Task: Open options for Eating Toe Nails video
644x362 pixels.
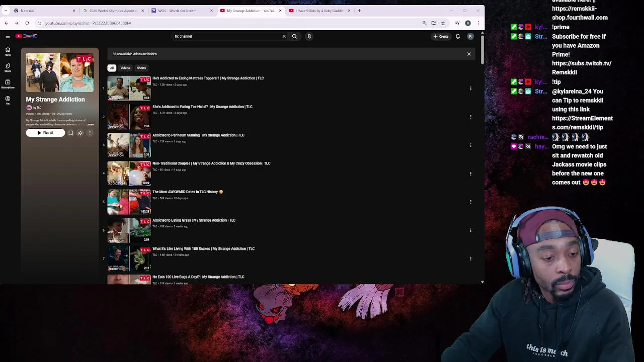Action: [x=471, y=117]
